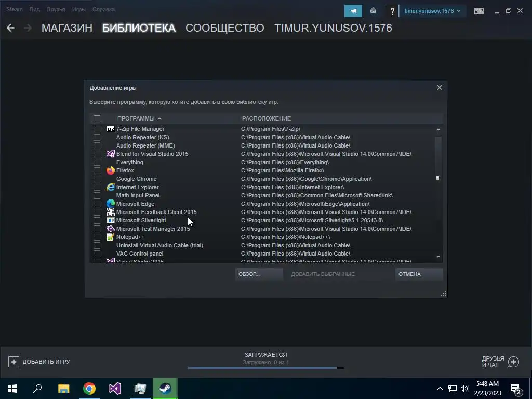
Task: Click the ОБЗОР... browse button
Action: (x=259, y=274)
